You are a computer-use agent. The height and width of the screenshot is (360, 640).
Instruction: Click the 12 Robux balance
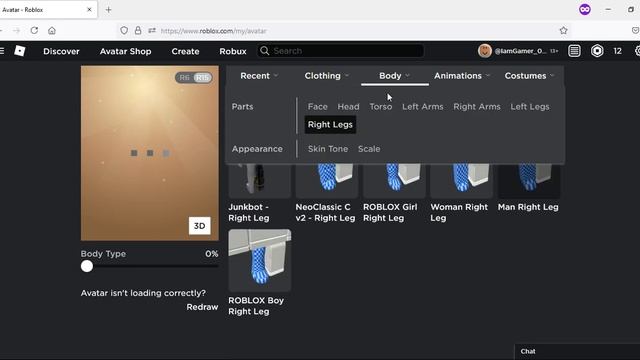[x=617, y=51]
